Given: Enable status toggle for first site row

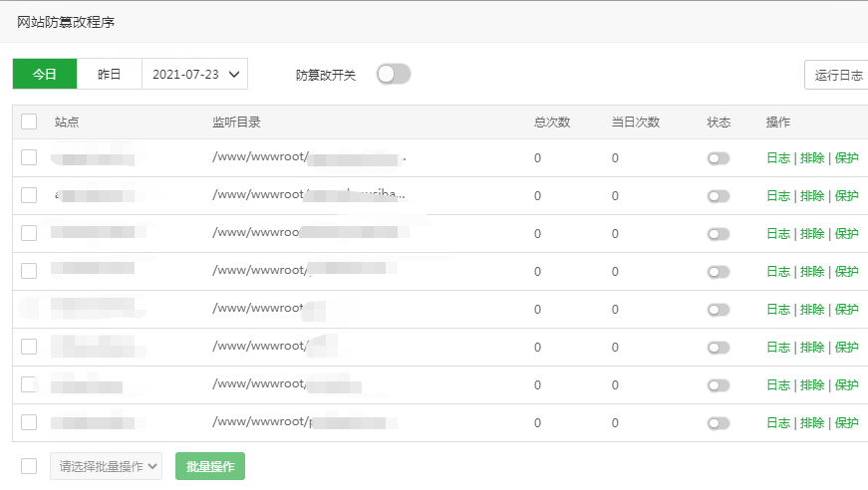Looking at the screenshot, I should pyautogui.click(x=718, y=158).
